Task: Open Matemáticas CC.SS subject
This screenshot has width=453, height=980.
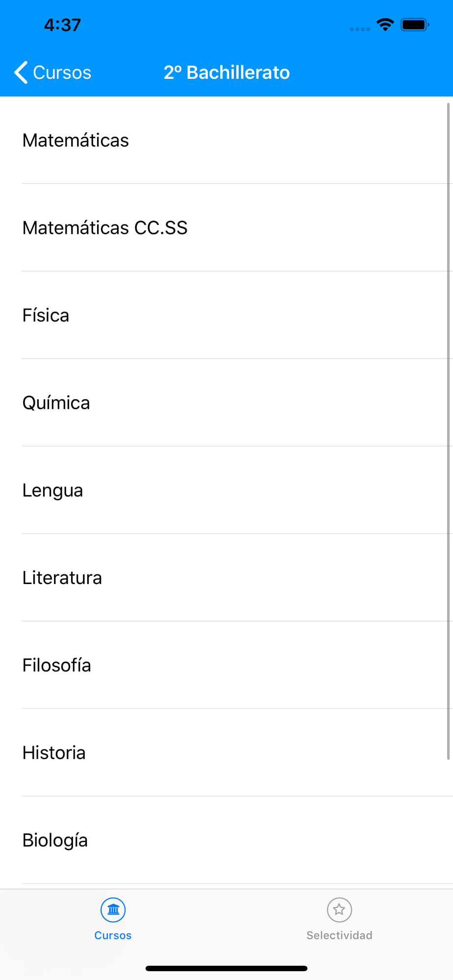Action: coord(226,228)
